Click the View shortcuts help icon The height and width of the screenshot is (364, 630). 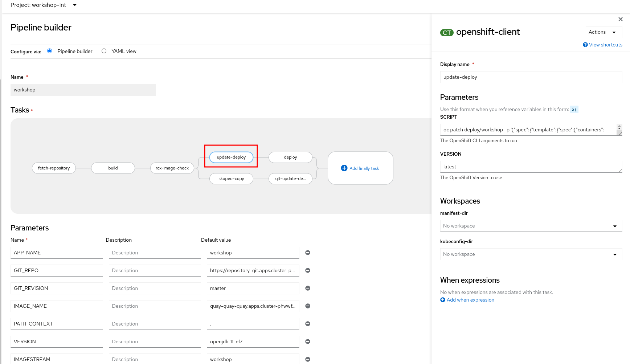click(x=585, y=45)
